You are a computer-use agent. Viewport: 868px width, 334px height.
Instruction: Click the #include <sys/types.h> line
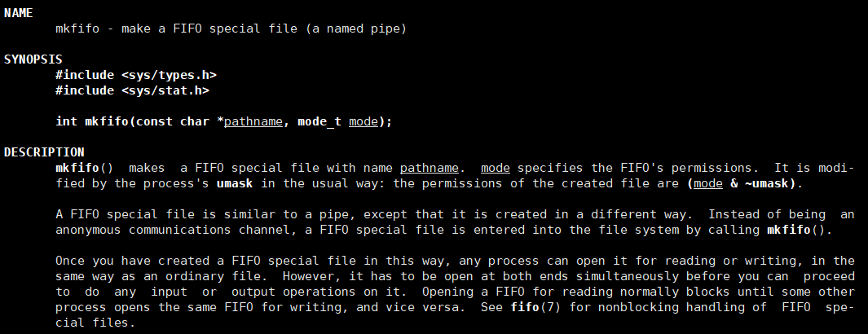136,75
